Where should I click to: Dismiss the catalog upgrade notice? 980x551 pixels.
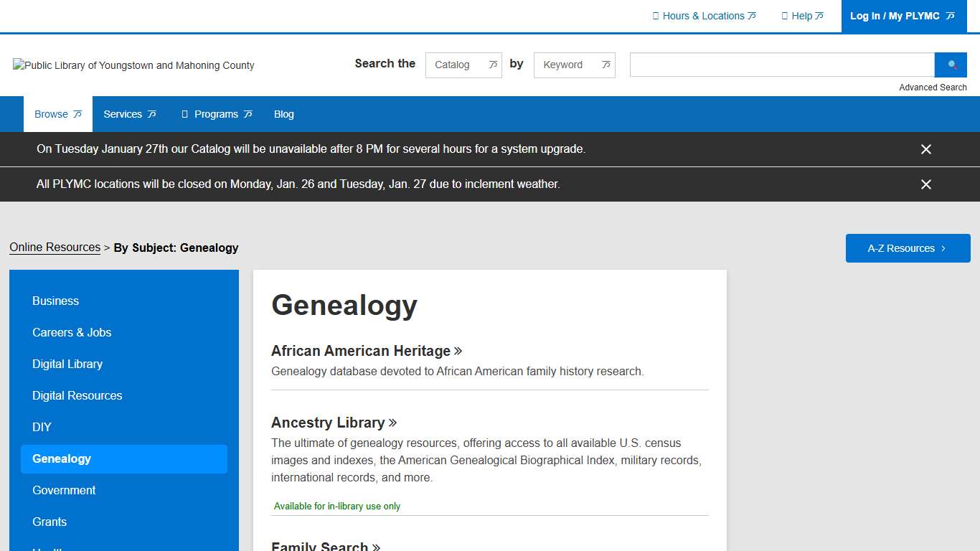[x=925, y=149]
